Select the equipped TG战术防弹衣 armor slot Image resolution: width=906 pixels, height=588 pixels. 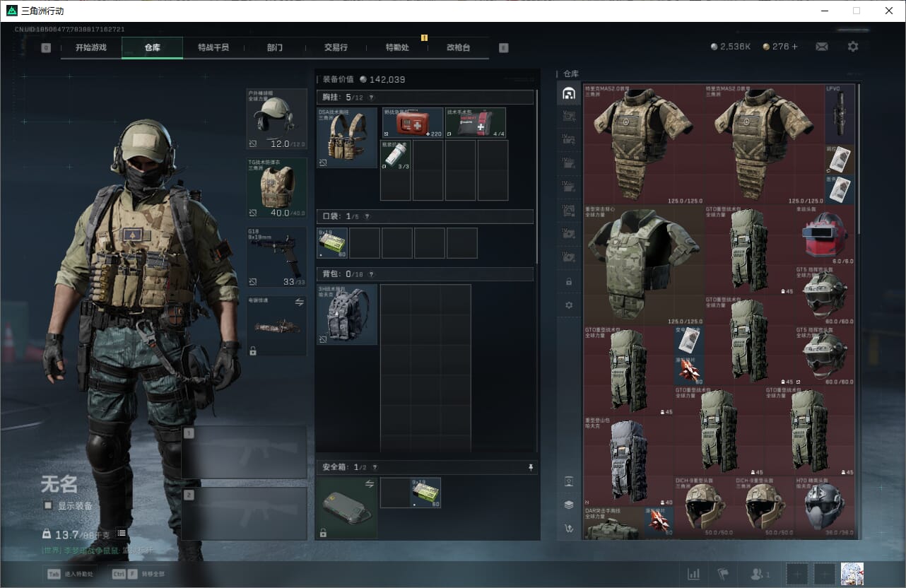click(x=276, y=188)
